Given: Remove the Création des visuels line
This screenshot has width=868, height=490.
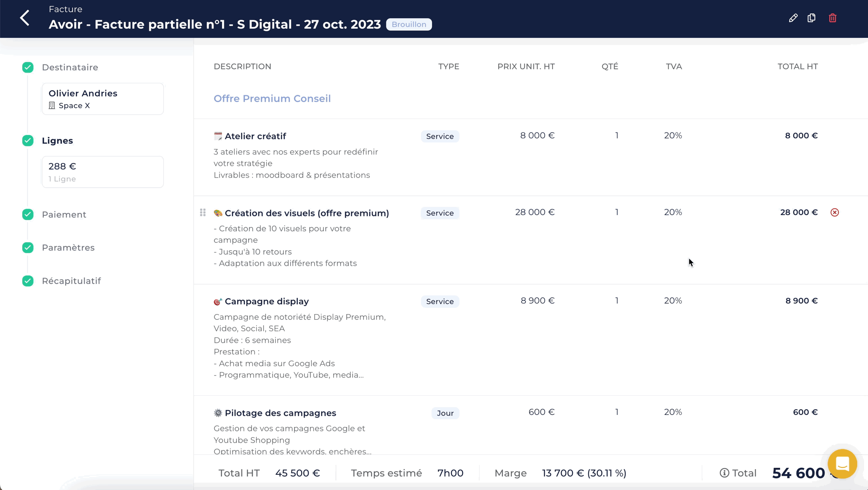Looking at the screenshot, I should pos(835,212).
